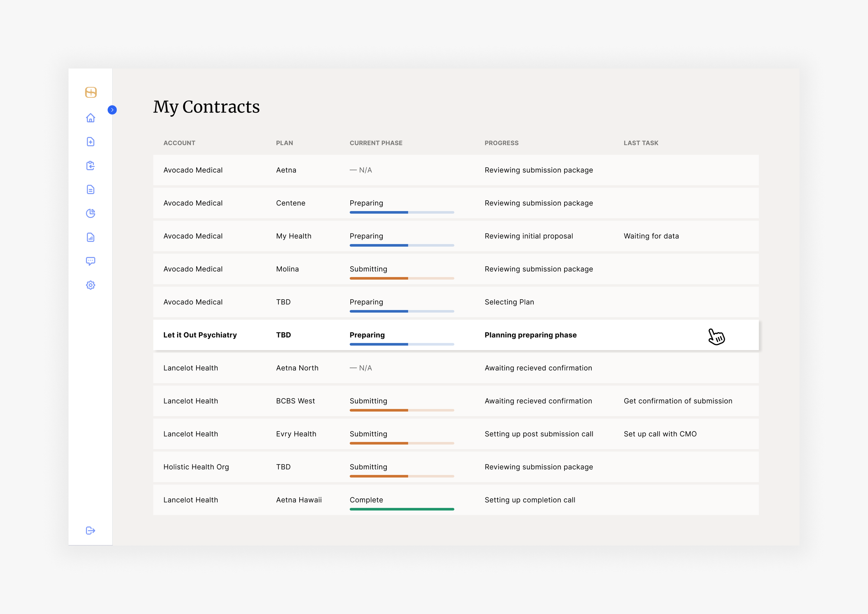Screen dimensions: 868x614
Task: Open the chat messages icon
Action: pyautogui.click(x=90, y=261)
